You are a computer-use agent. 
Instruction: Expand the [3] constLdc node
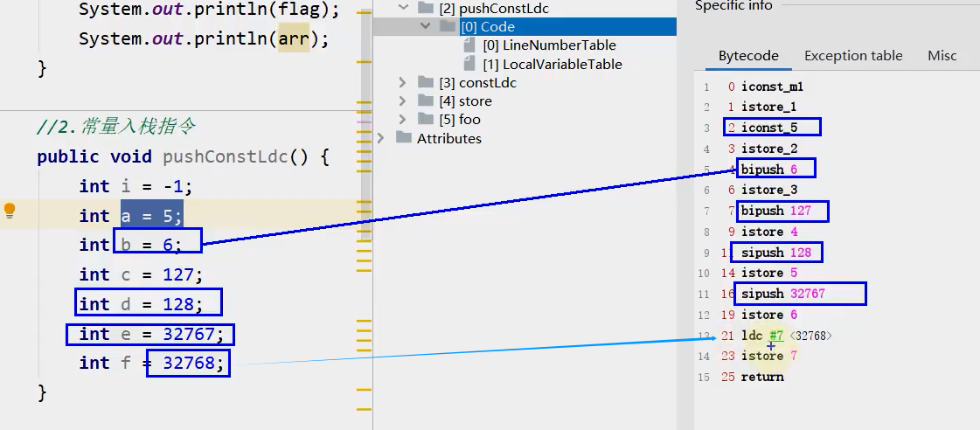tap(402, 82)
